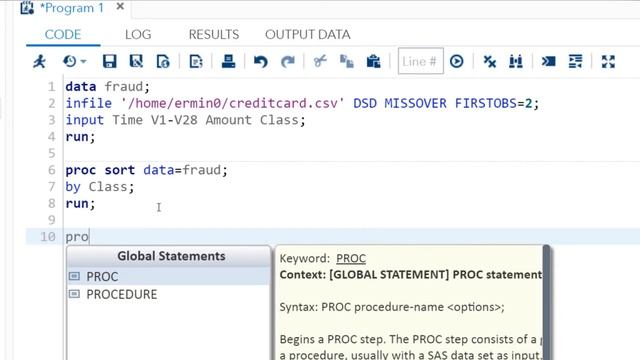
Task: Cut selected text with the scissors icon
Action: pyautogui.click(x=320, y=62)
